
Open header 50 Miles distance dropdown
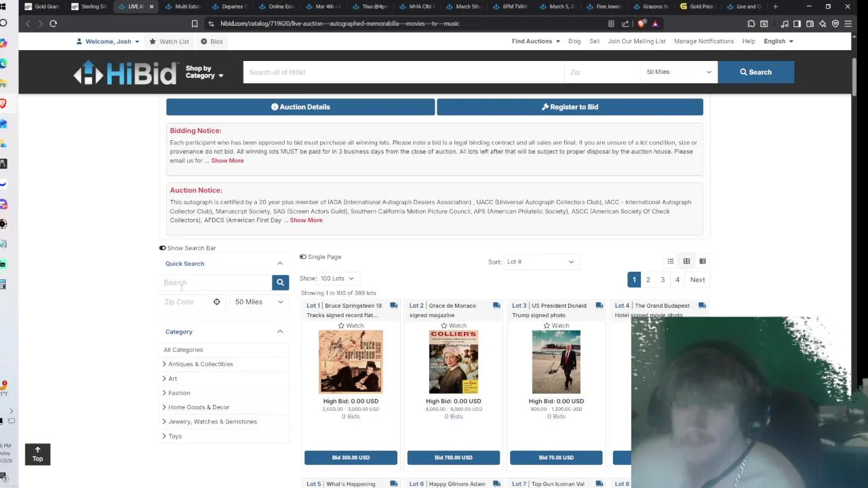click(679, 72)
